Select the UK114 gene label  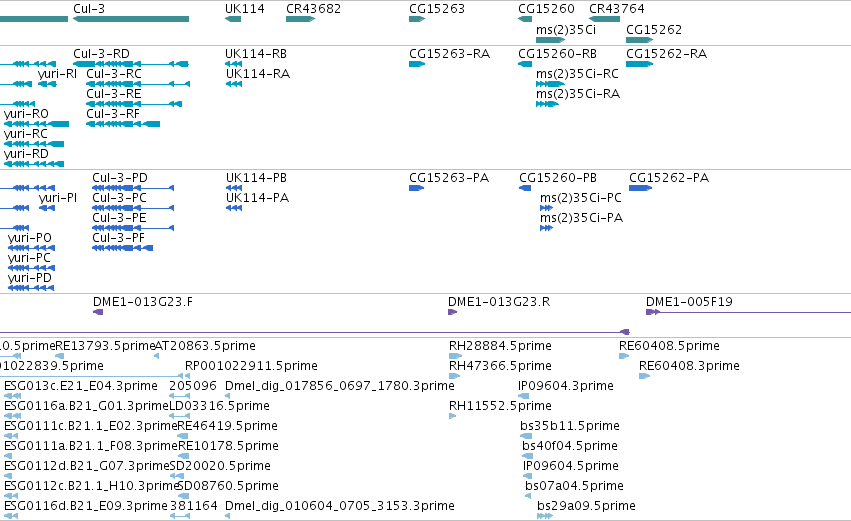click(x=245, y=9)
